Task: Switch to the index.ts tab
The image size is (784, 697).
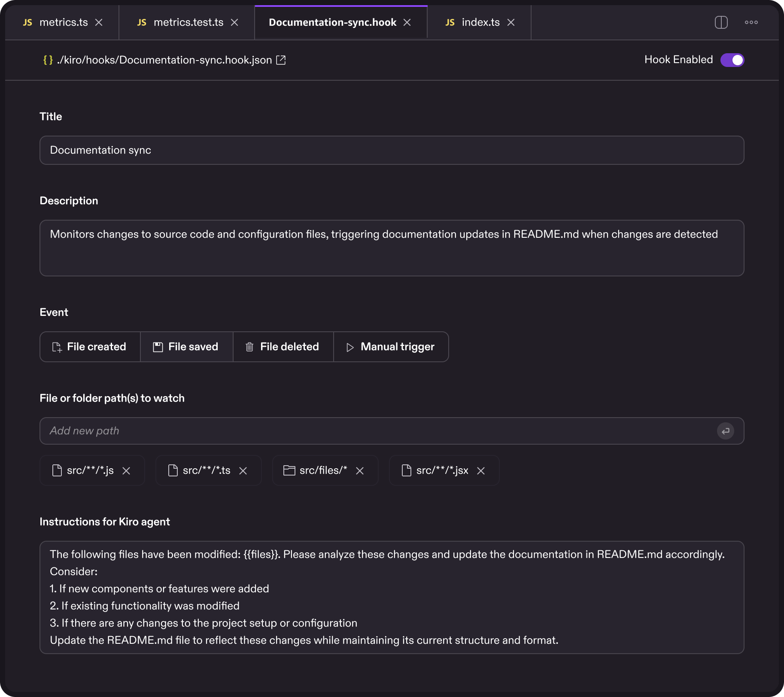Action: [480, 22]
